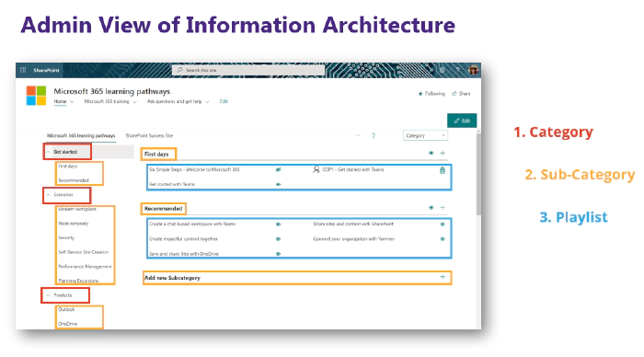Click plus to add new subcategory
This screenshot has height=357, width=644.
click(x=443, y=277)
